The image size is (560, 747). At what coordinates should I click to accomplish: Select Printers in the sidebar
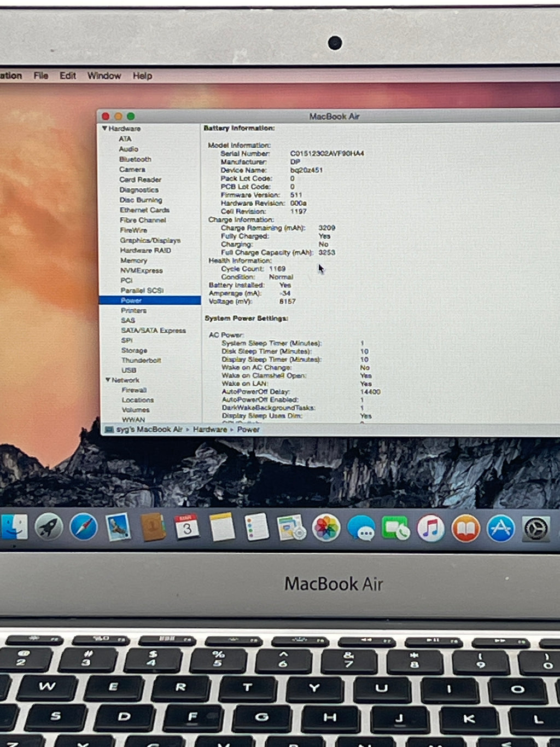[x=134, y=310]
